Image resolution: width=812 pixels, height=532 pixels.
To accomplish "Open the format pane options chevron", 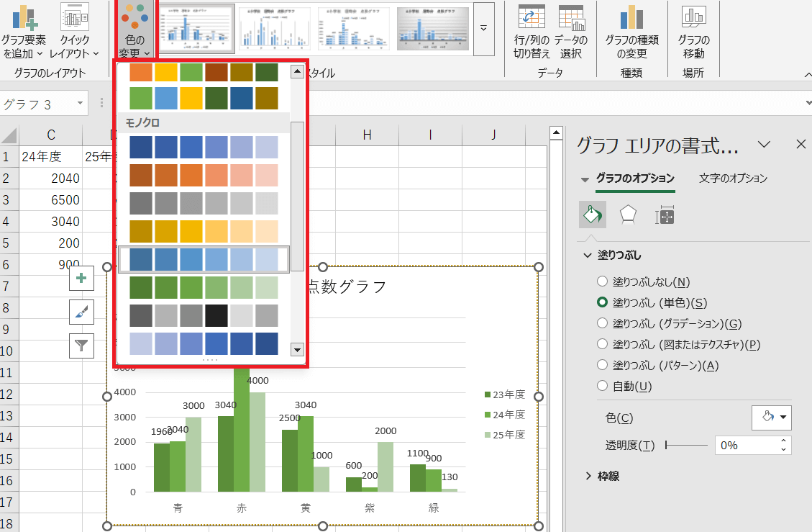I will [x=764, y=144].
